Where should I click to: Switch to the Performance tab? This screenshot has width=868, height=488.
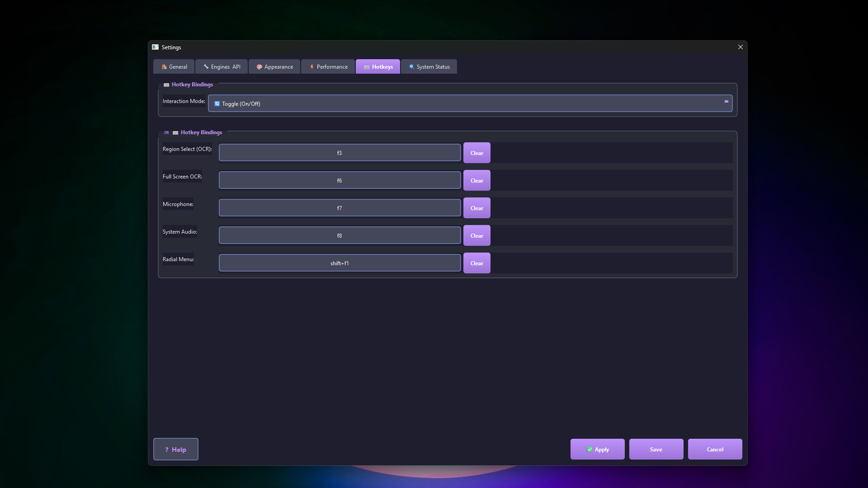tap(328, 66)
